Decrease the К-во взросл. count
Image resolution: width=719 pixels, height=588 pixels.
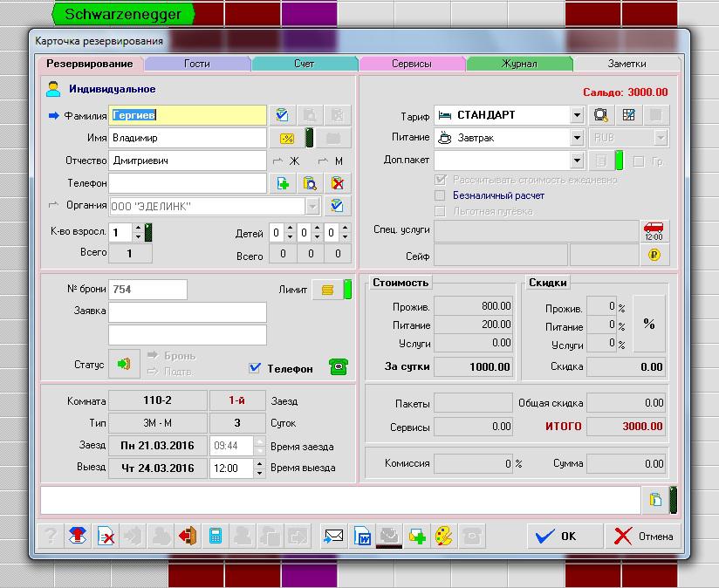[x=138, y=236]
